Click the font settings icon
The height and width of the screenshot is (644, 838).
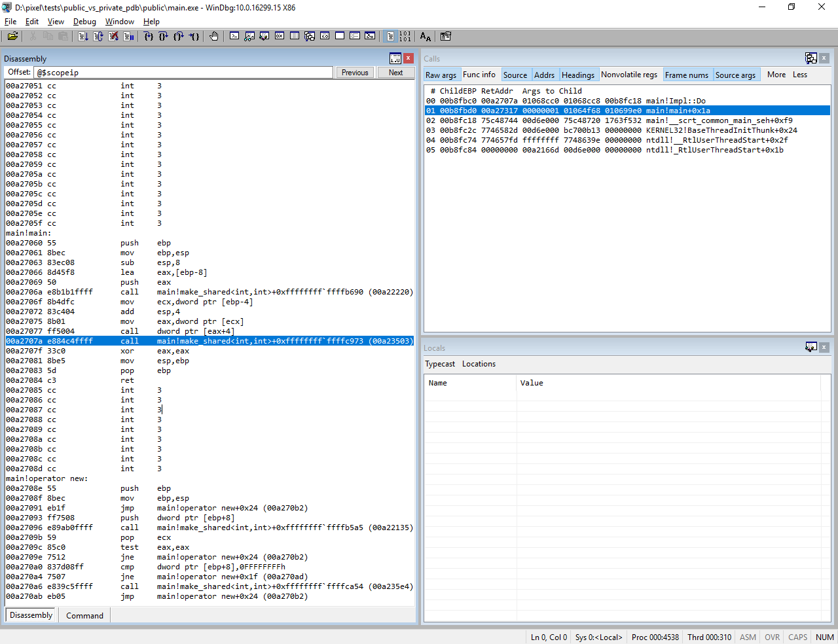425,36
